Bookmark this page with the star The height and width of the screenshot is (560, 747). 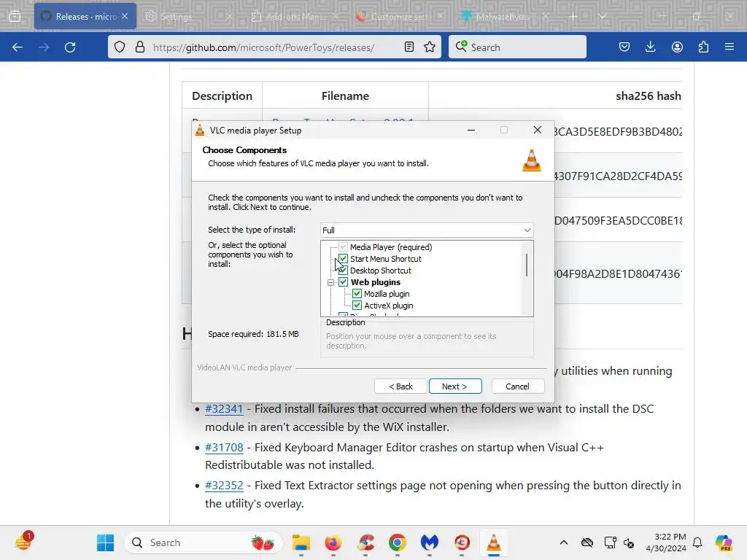[x=430, y=47]
